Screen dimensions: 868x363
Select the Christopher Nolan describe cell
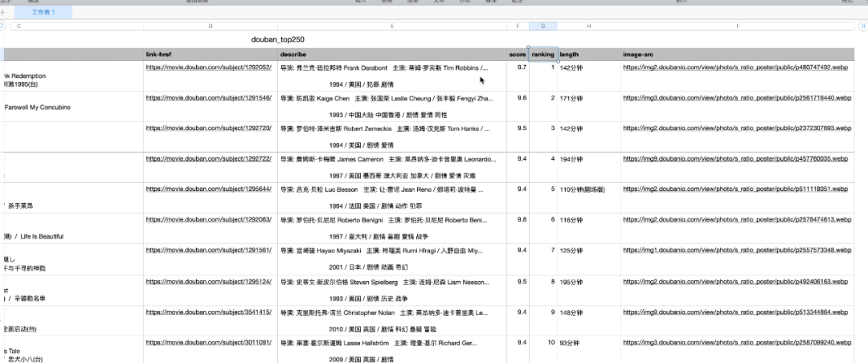tap(392, 320)
